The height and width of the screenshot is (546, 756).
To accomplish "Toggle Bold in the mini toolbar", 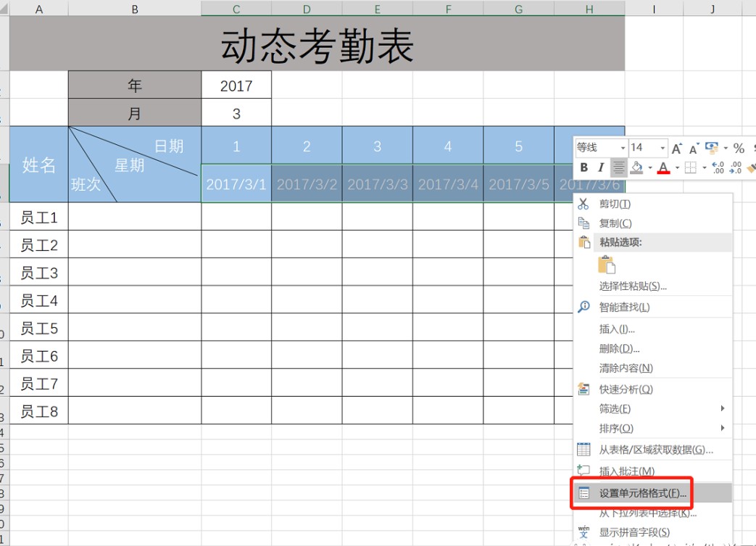I will tap(584, 167).
